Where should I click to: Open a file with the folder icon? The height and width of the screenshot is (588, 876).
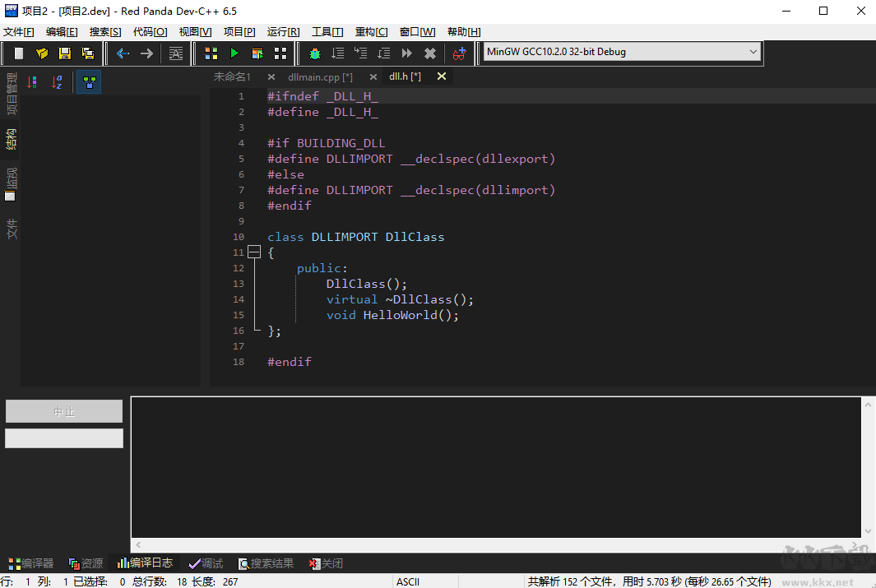click(x=41, y=53)
